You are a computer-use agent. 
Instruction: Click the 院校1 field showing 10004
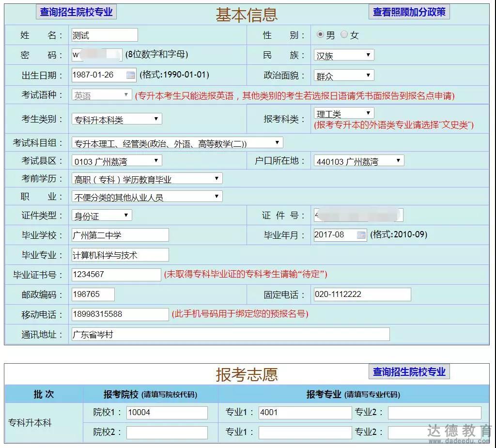(167, 413)
